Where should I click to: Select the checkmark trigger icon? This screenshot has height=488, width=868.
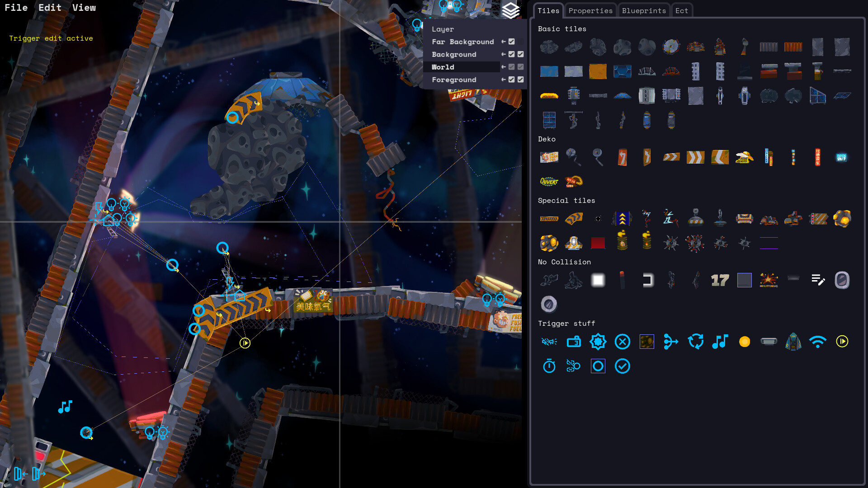(623, 366)
